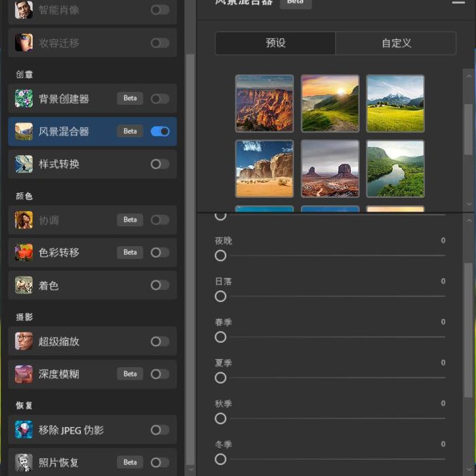Switch to the 预设 tab

[275, 43]
